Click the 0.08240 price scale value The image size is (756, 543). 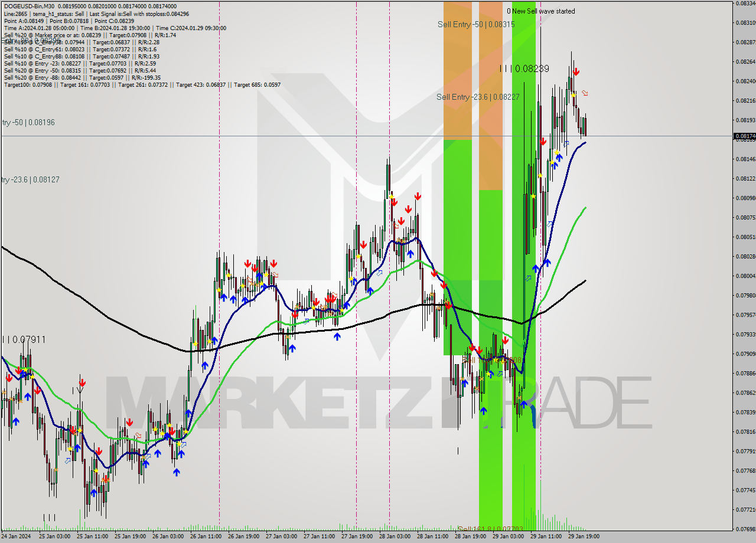click(x=745, y=81)
